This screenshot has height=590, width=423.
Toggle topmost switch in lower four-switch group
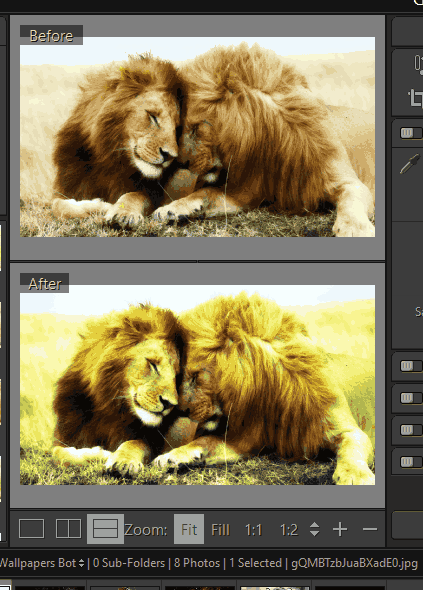pyautogui.click(x=411, y=366)
